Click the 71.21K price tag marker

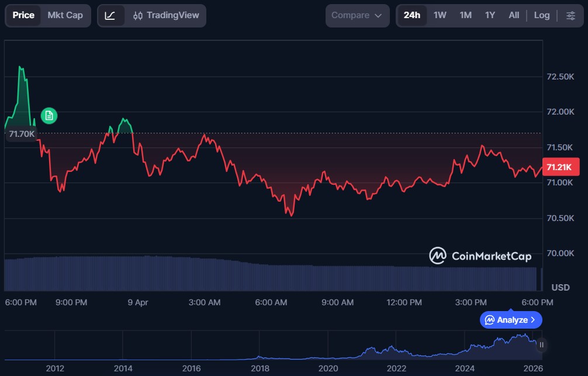click(561, 167)
